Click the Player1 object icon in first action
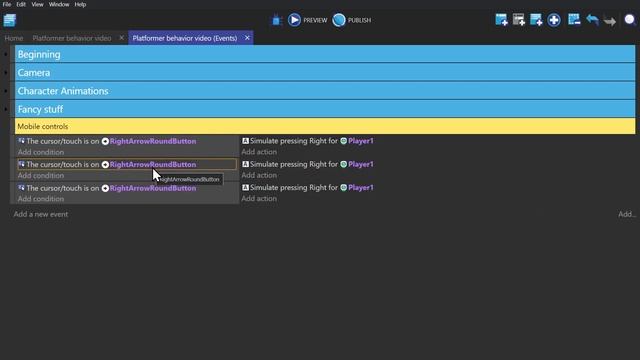Image resolution: width=640 pixels, height=360 pixels. (344, 141)
